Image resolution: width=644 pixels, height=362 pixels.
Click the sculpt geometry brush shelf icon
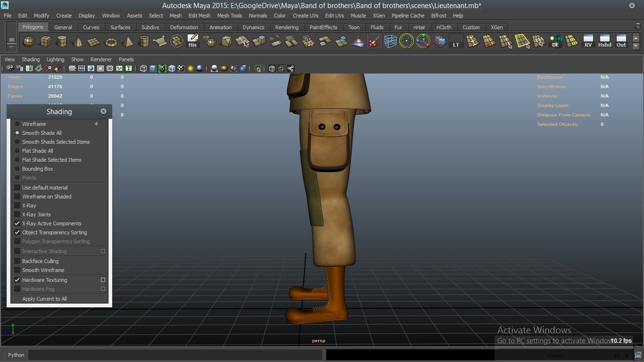pos(374,41)
